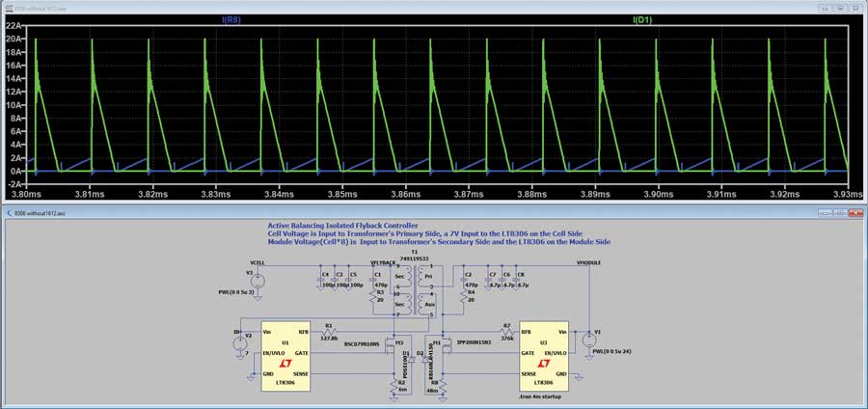This screenshot has height=409, width=868.
Task: Select the V3 voltage source symbol
Action: coord(258,282)
